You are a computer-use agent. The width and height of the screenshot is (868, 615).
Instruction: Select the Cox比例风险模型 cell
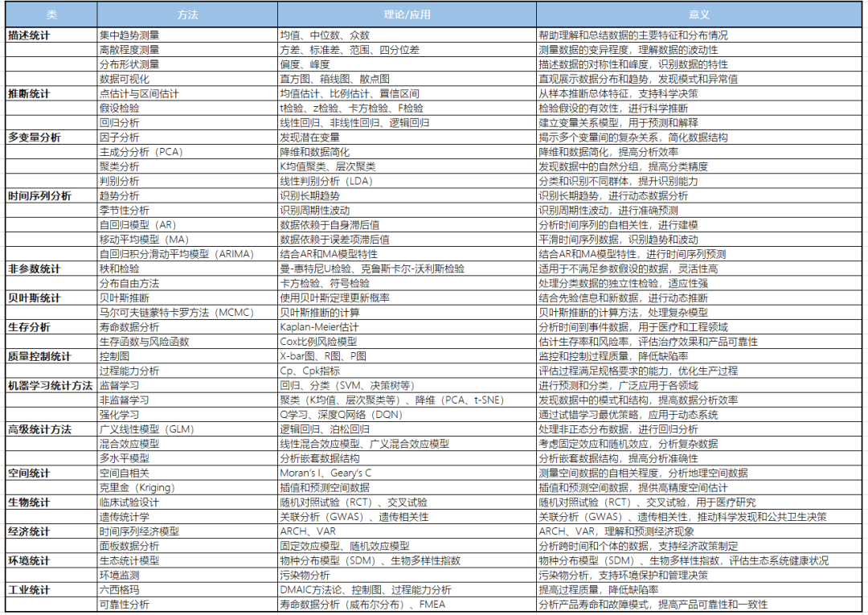coord(407,342)
